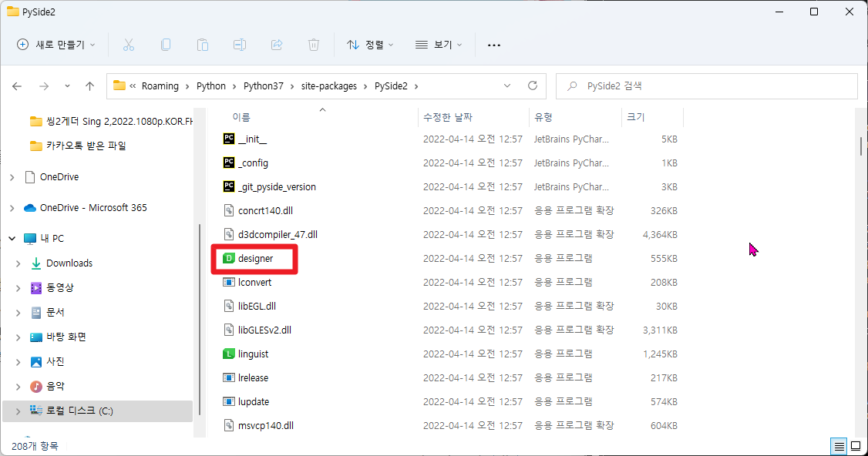This screenshot has height=456, width=868.
Task: Select 문서 in the navigation pane
Action: click(x=56, y=312)
